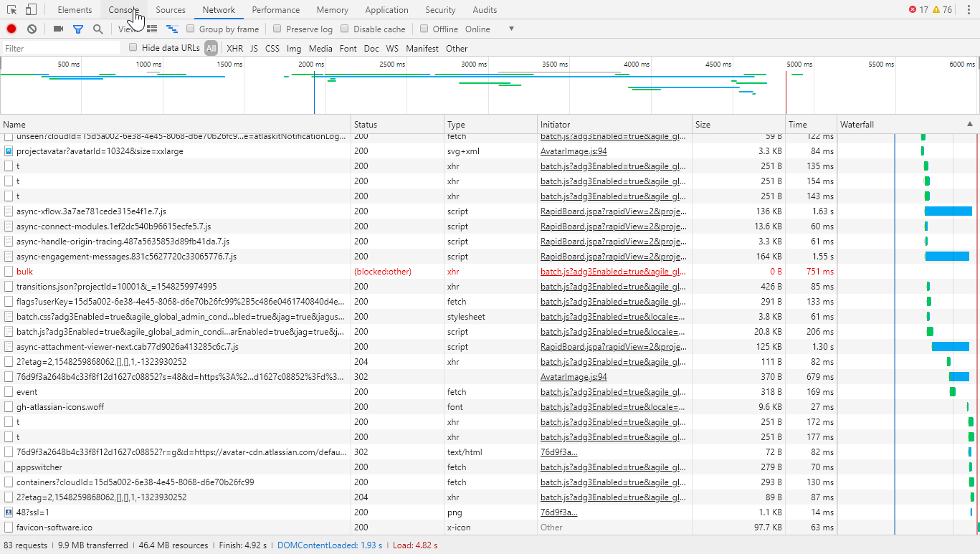
Task: Open the Sources tab
Action: pyautogui.click(x=171, y=10)
